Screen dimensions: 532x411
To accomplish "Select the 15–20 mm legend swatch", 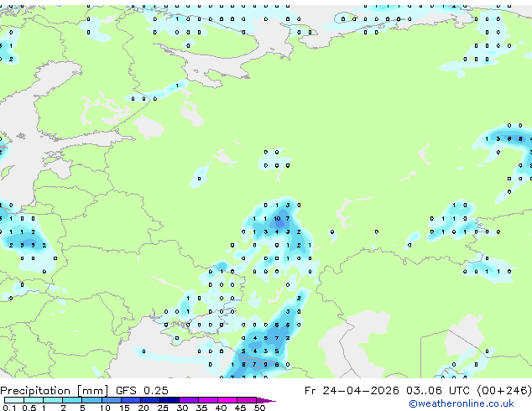I will (x=130, y=400).
